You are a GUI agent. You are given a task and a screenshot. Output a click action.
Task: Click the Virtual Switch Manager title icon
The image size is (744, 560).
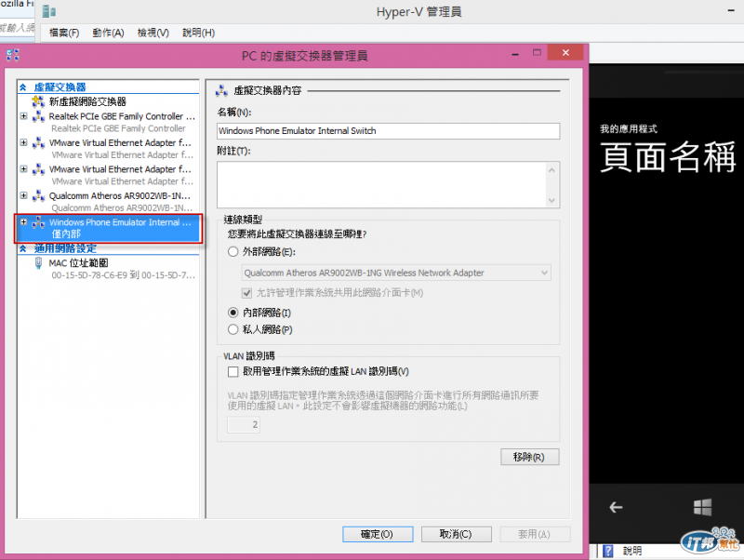(13, 55)
